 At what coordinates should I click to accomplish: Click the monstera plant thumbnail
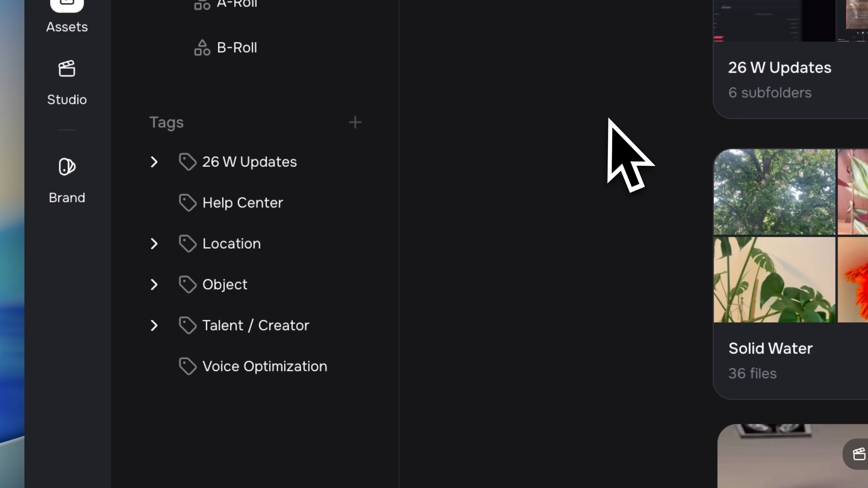coord(774,279)
